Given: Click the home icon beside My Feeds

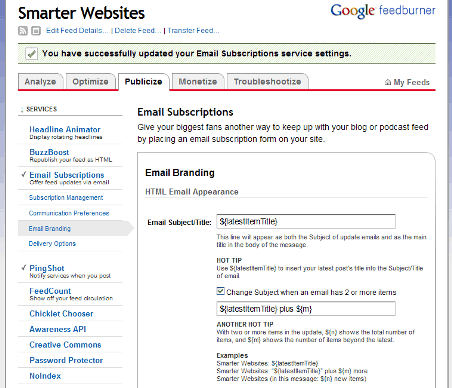Looking at the screenshot, I should click(x=388, y=82).
